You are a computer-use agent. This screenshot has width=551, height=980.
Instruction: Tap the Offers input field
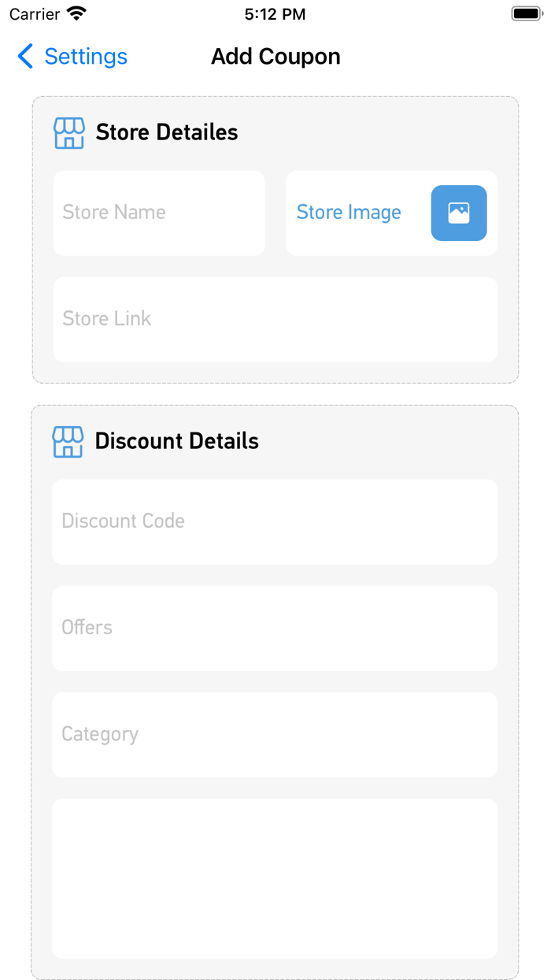(275, 628)
